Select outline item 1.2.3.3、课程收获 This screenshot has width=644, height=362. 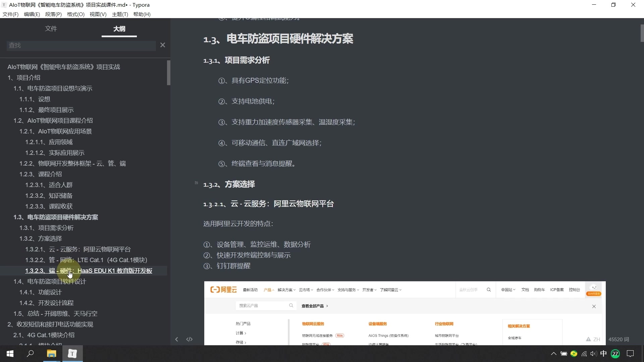pos(49,206)
